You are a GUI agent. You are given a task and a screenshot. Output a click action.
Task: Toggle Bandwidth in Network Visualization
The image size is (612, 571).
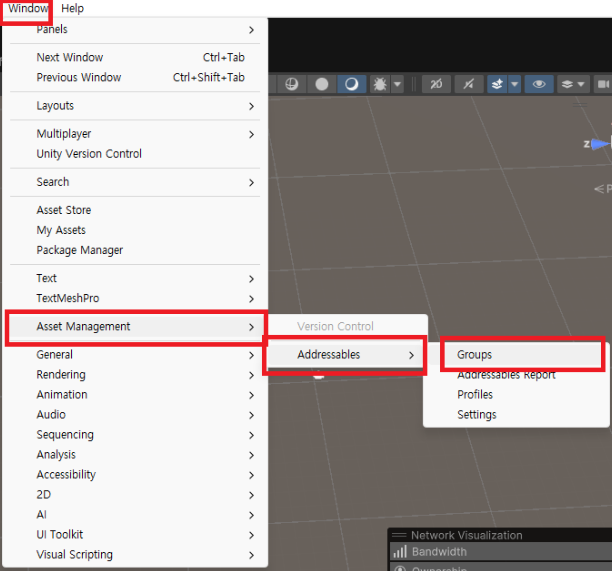point(501,552)
